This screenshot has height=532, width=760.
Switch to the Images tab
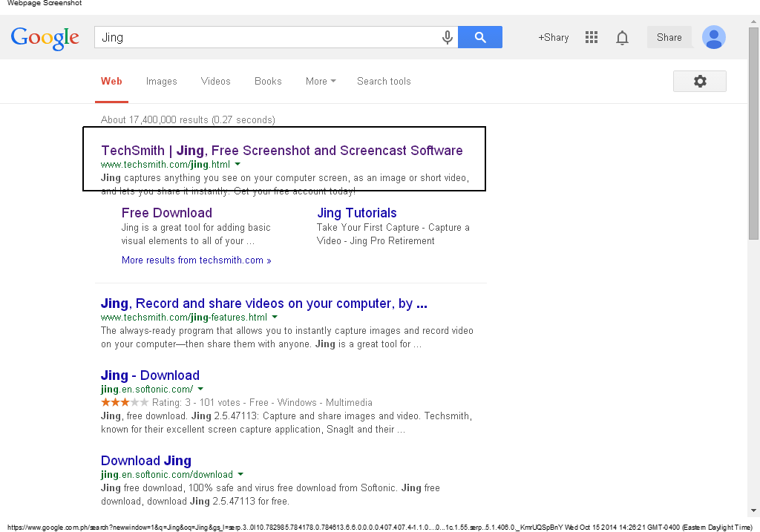pos(161,82)
